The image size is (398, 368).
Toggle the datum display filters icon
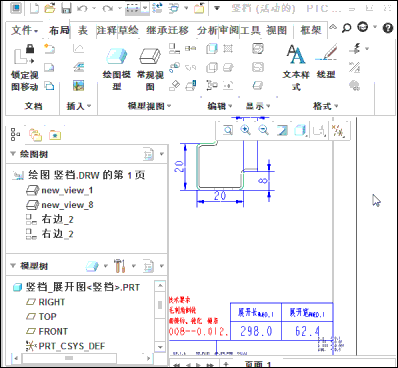coord(339,131)
